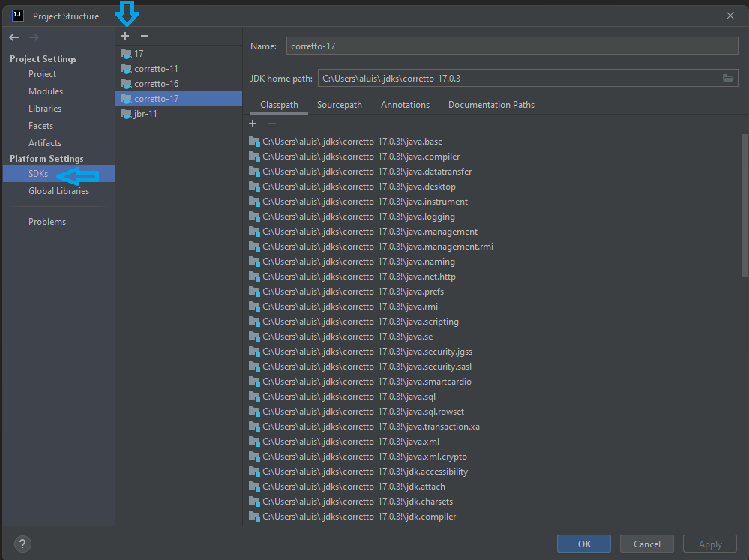Click the Cancel button
Image resolution: width=749 pixels, height=560 pixels.
click(x=647, y=544)
